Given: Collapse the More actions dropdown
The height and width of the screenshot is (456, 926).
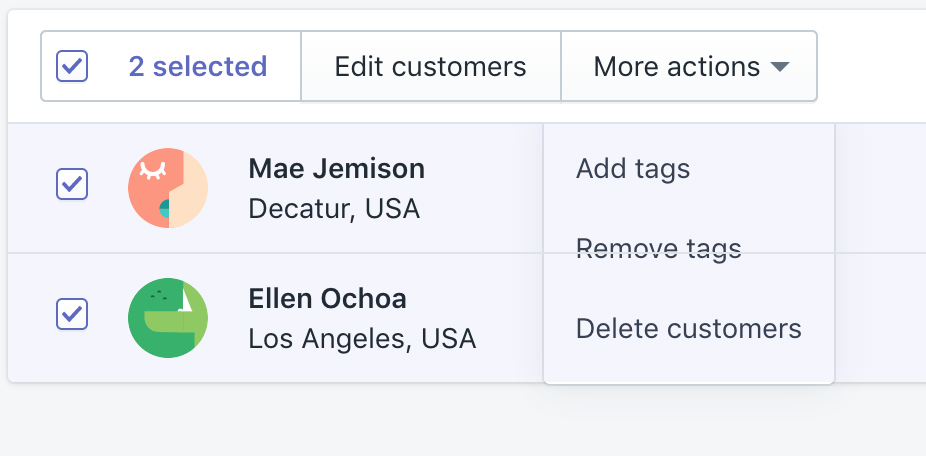Looking at the screenshot, I should (689, 66).
